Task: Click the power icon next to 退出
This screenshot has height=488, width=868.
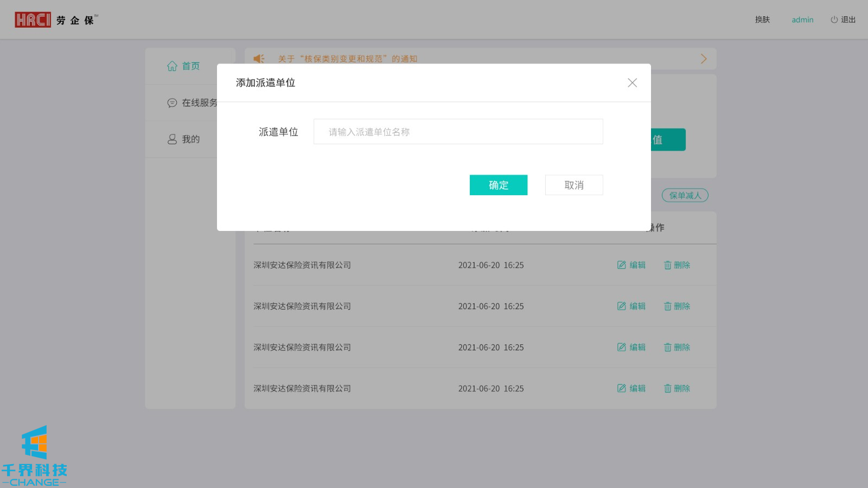Action: coord(834,20)
